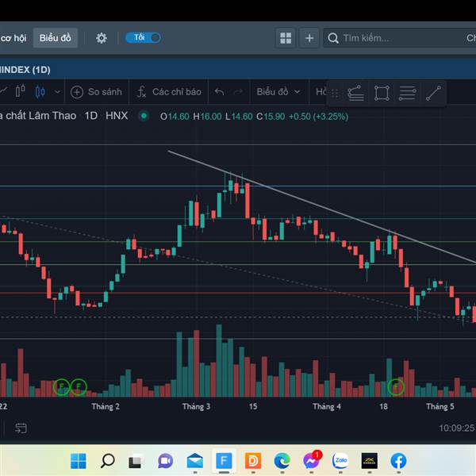Open the blue F trading app icon
The image size is (476, 476).
click(224, 461)
